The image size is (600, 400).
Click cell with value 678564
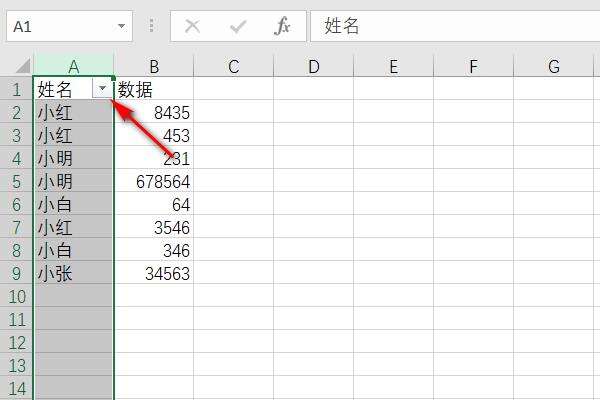tap(154, 181)
